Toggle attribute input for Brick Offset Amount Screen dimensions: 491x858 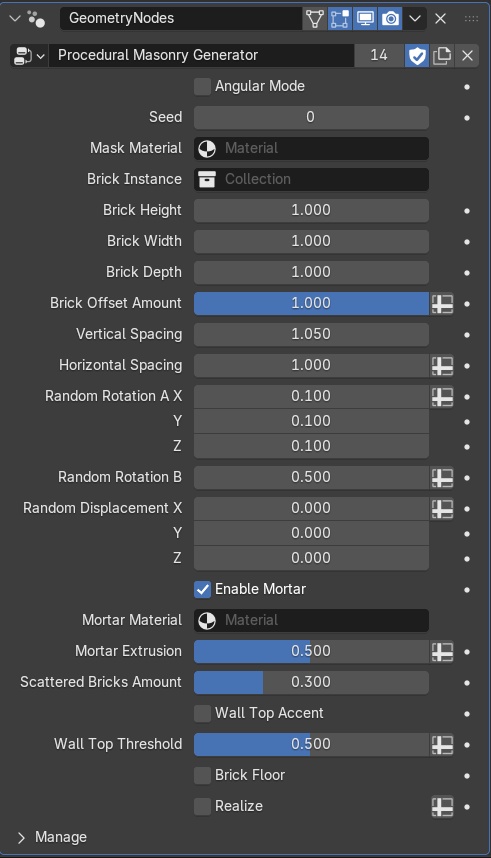coord(442,304)
